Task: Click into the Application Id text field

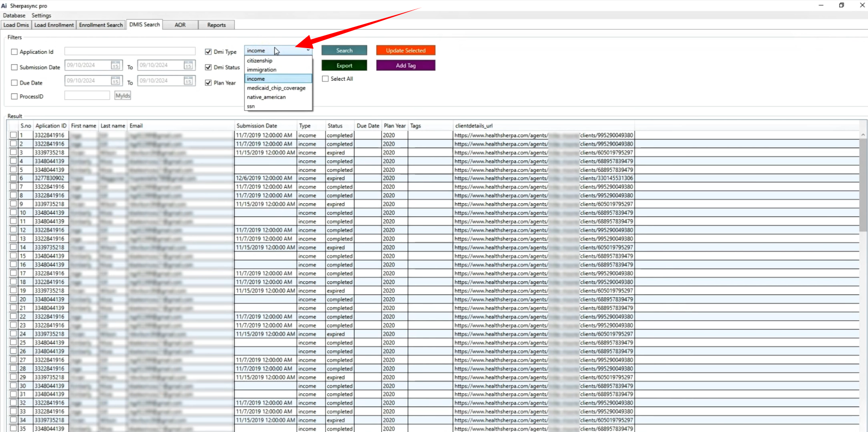Action: (130, 51)
